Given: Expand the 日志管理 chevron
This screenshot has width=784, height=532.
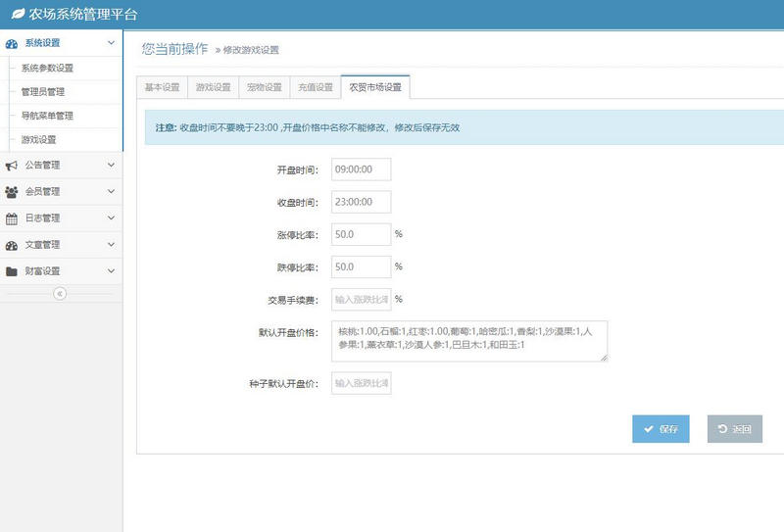Looking at the screenshot, I should [111, 218].
